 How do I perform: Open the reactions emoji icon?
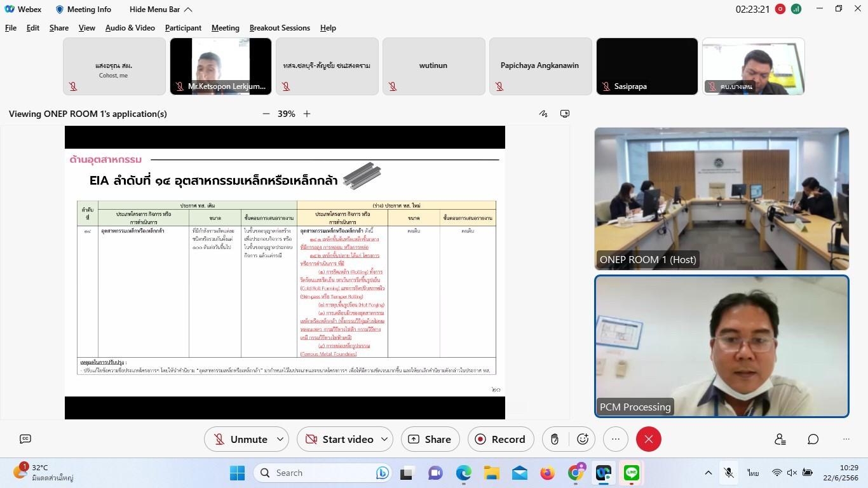pos(582,439)
